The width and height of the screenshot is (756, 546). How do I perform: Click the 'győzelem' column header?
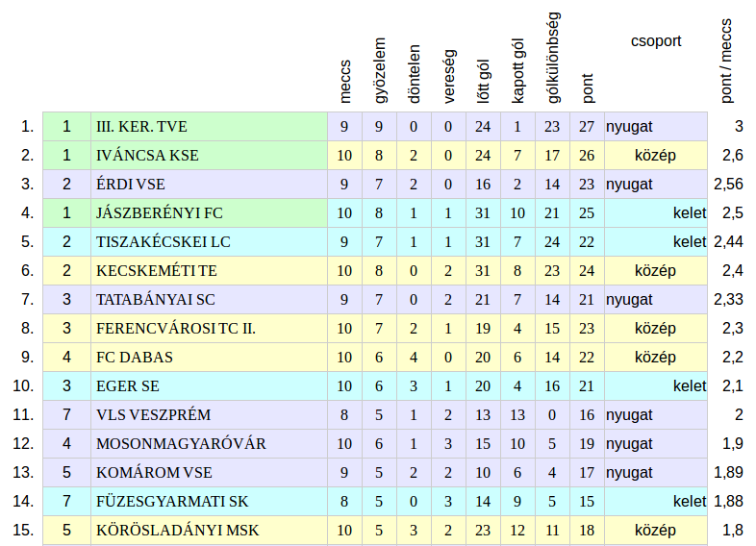380,70
